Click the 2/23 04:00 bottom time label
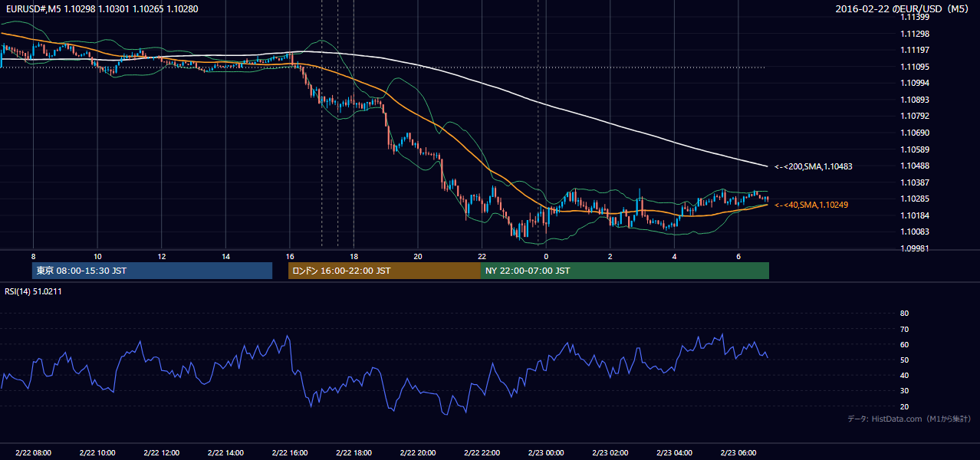 pyautogui.click(x=674, y=452)
